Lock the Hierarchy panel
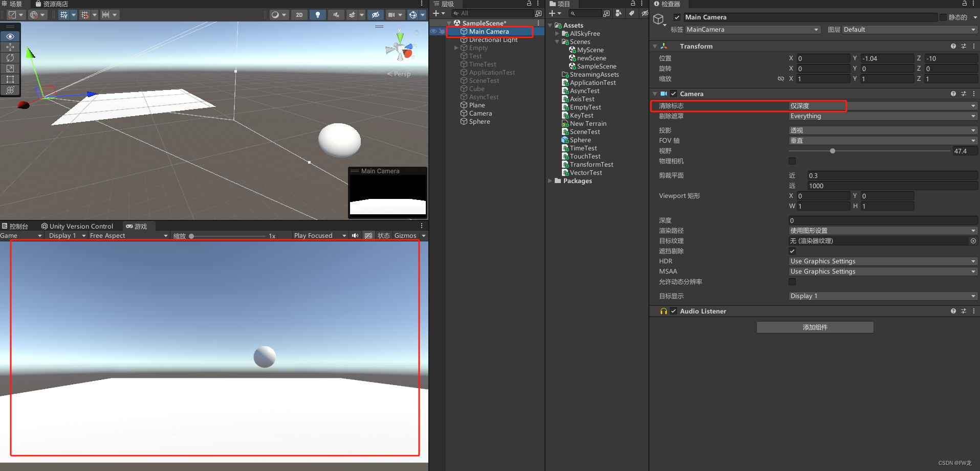 (529, 4)
